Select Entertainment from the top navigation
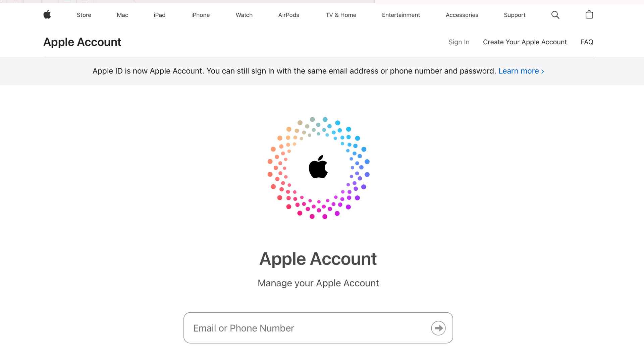This screenshot has width=644, height=362. [x=401, y=15]
